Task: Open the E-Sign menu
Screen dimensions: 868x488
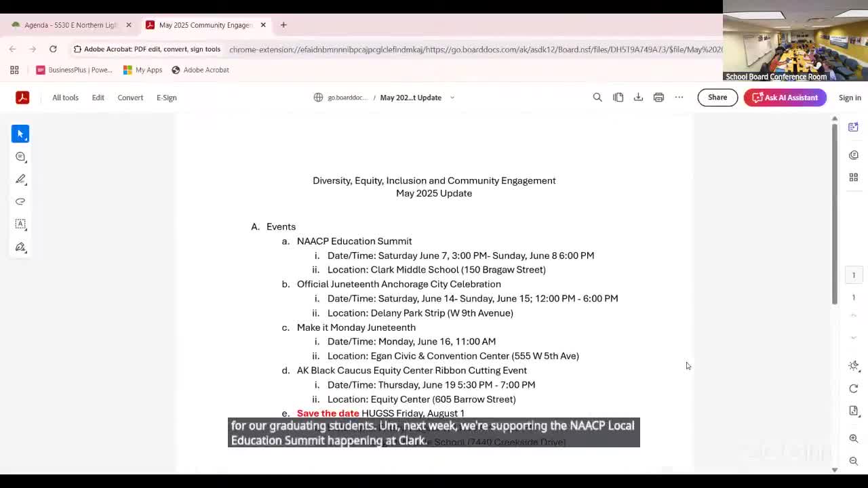Action: pyautogui.click(x=166, y=98)
